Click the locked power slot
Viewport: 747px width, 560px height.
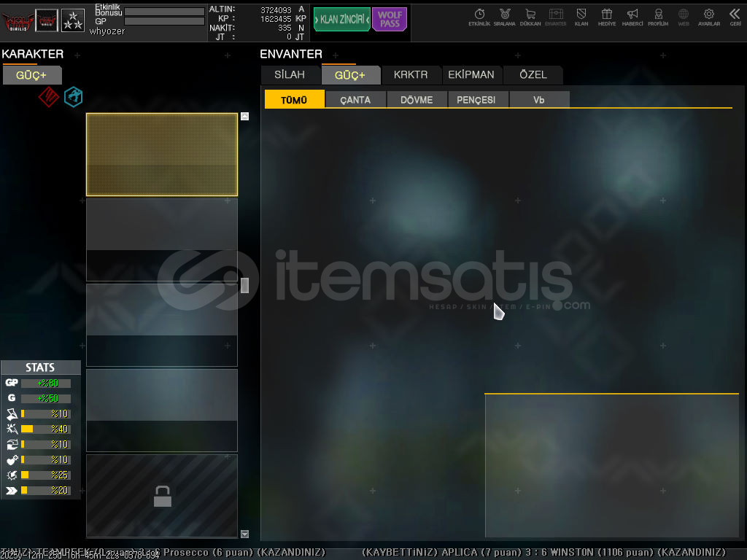tap(162, 496)
